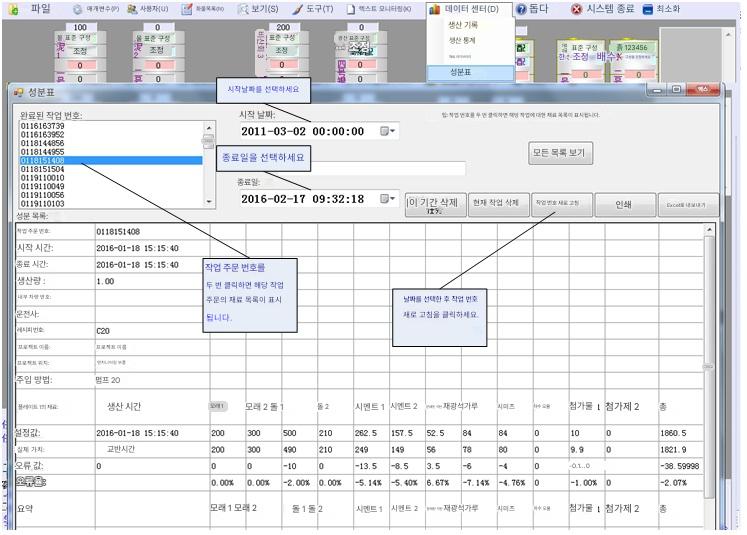
Task: Expand the 종료일 date picker dropdown
Action: [388, 199]
